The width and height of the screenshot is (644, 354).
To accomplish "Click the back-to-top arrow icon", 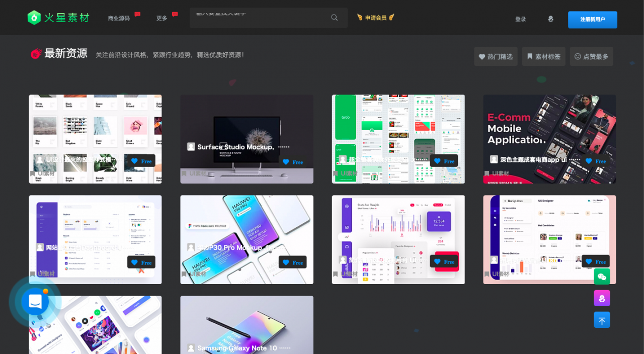I will click(x=602, y=319).
